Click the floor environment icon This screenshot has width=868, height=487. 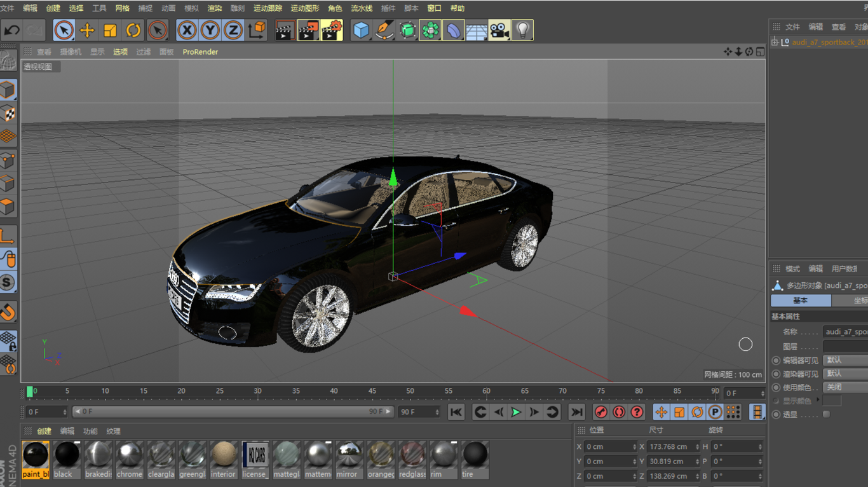click(x=477, y=30)
